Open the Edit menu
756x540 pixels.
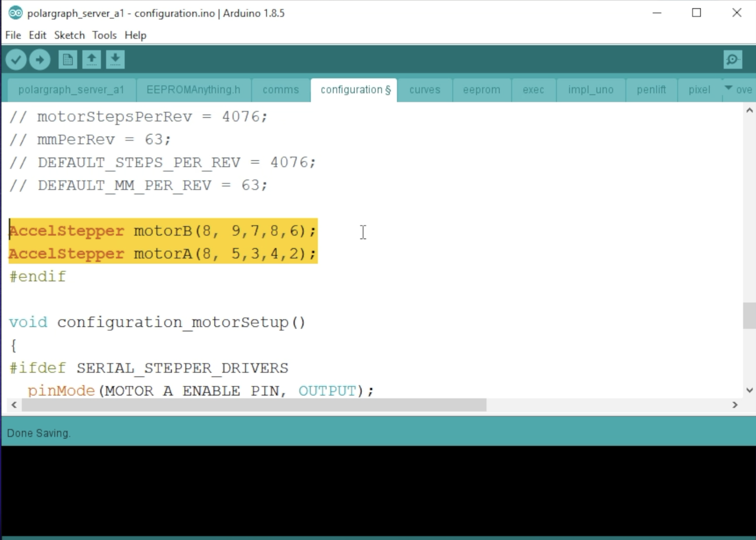(x=37, y=35)
